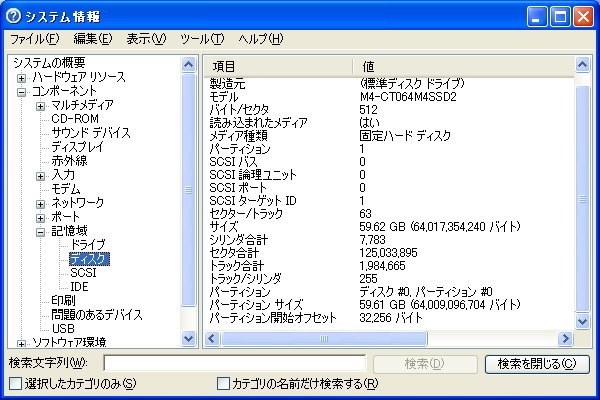The width and height of the screenshot is (600, 400).
Task: Click details pane scroll down arrow
Action: click(x=582, y=321)
